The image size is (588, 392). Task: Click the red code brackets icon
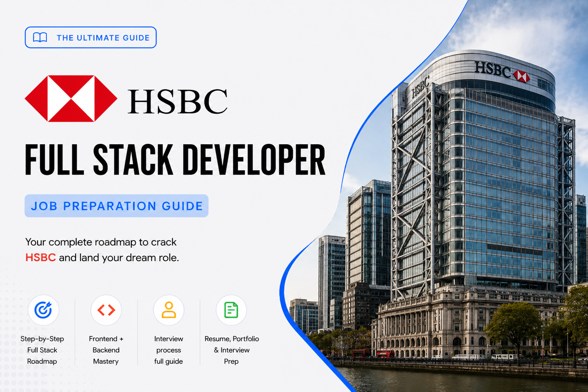click(x=106, y=310)
